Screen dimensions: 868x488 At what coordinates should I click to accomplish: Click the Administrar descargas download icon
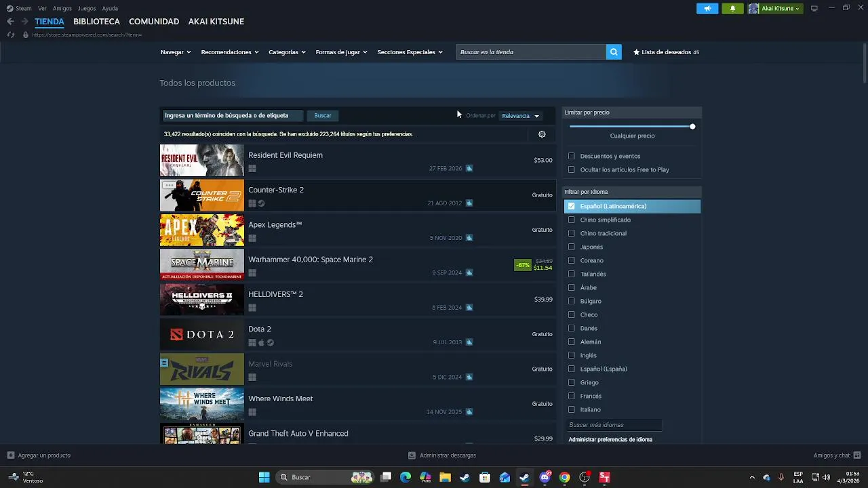click(x=412, y=455)
